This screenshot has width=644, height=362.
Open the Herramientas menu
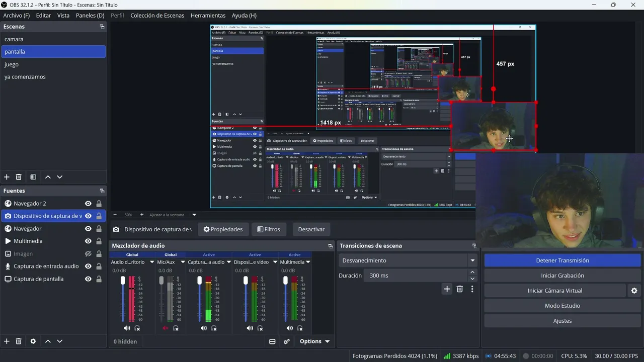click(x=208, y=16)
